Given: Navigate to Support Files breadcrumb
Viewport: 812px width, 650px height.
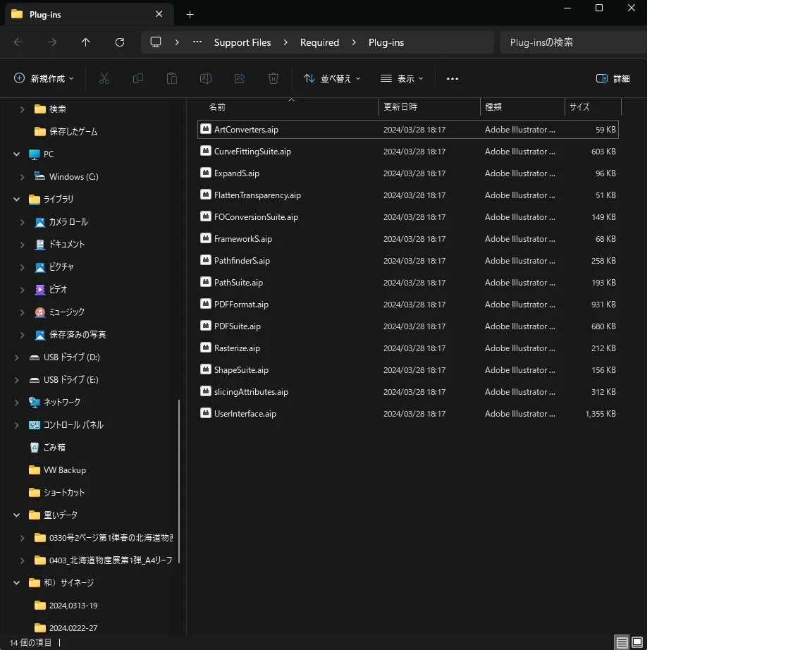Looking at the screenshot, I should point(242,42).
